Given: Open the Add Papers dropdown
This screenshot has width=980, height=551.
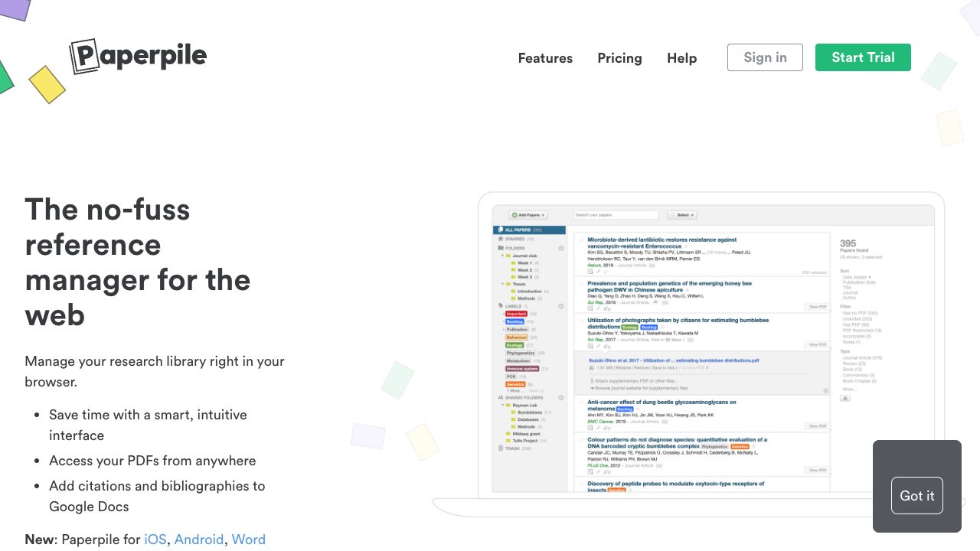Looking at the screenshot, I should coord(528,215).
